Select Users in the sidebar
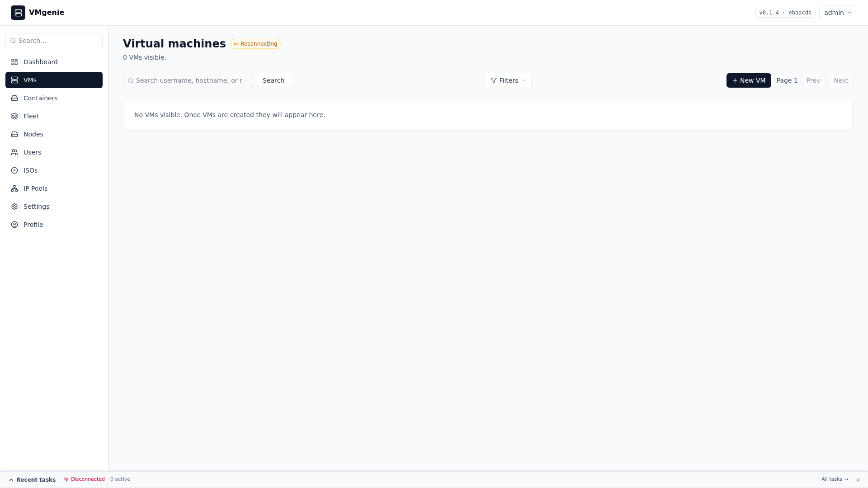The height and width of the screenshot is (488, 868). [x=54, y=152]
